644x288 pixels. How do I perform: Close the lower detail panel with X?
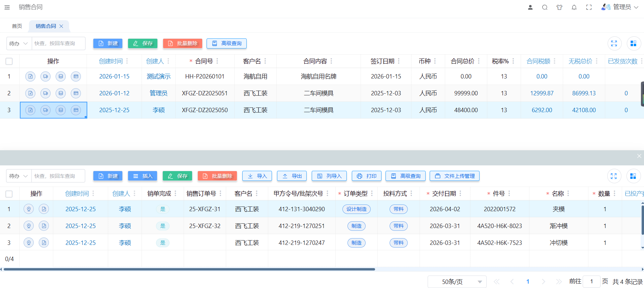639,156
